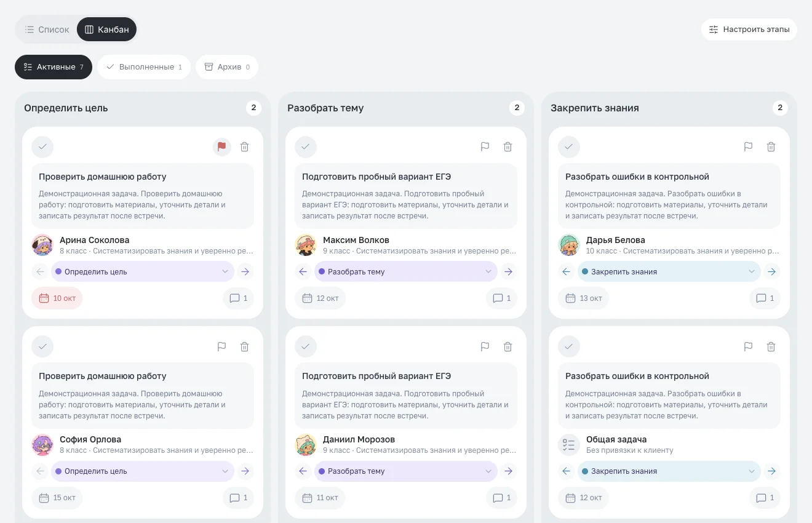Switch to Список view
The image size is (812, 523).
click(47, 30)
